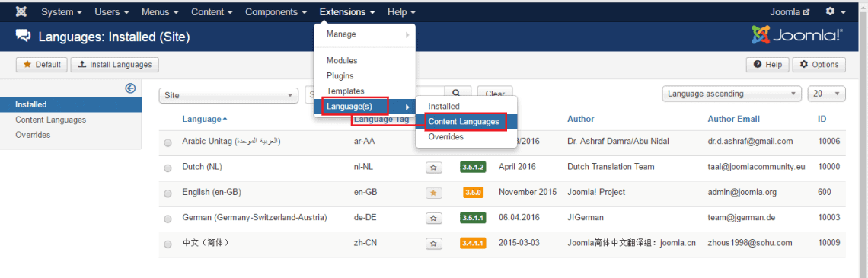
Task: Select Content Languages in submenu
Action: [x=466, y=121]
